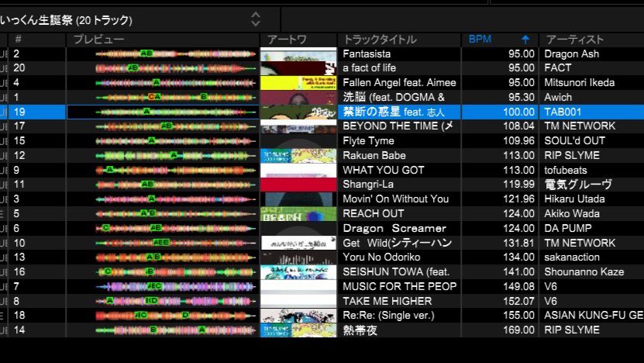Select the track BEYOND THE TIME
644x363 pixels.
[x=398, y=126]
